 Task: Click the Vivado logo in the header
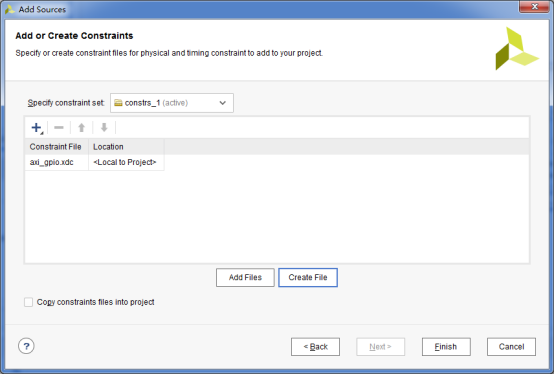point(517,48)
